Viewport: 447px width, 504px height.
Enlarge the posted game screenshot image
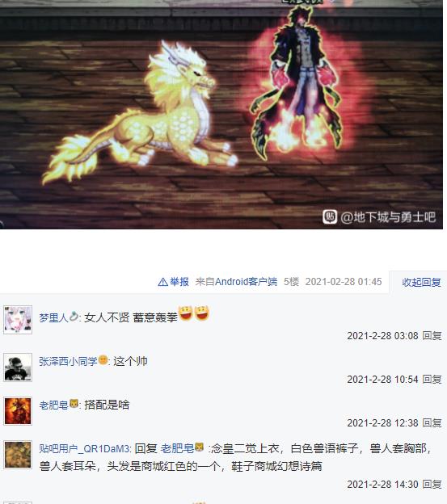pyautogui.click(x=221, y=115)
